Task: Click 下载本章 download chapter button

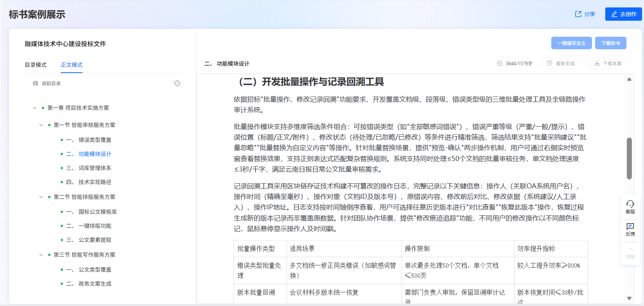Action: coord(607,63)
